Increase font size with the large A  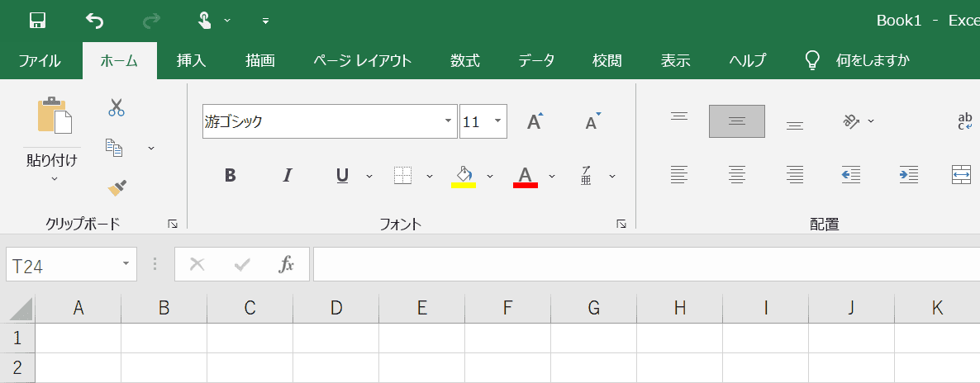(x=535, y=121)
